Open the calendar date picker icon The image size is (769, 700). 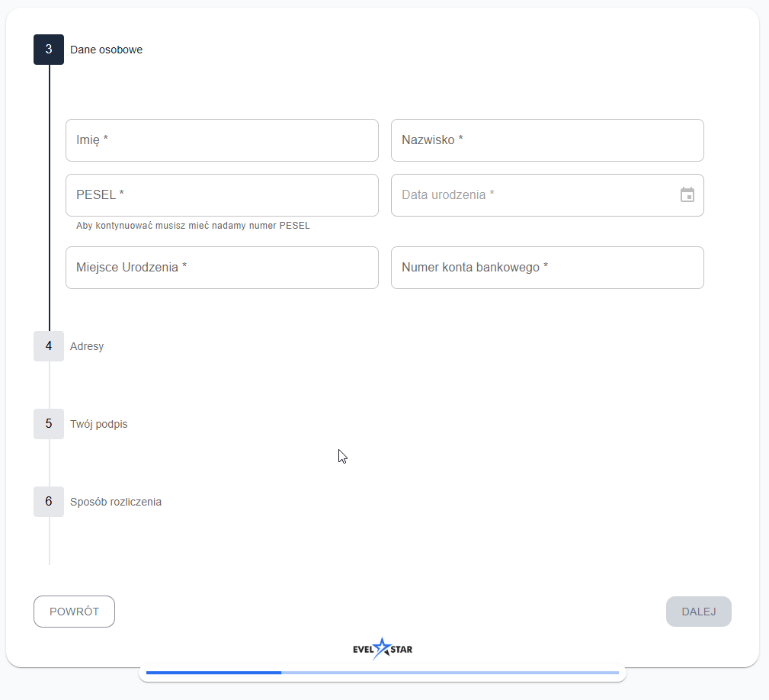687,195
